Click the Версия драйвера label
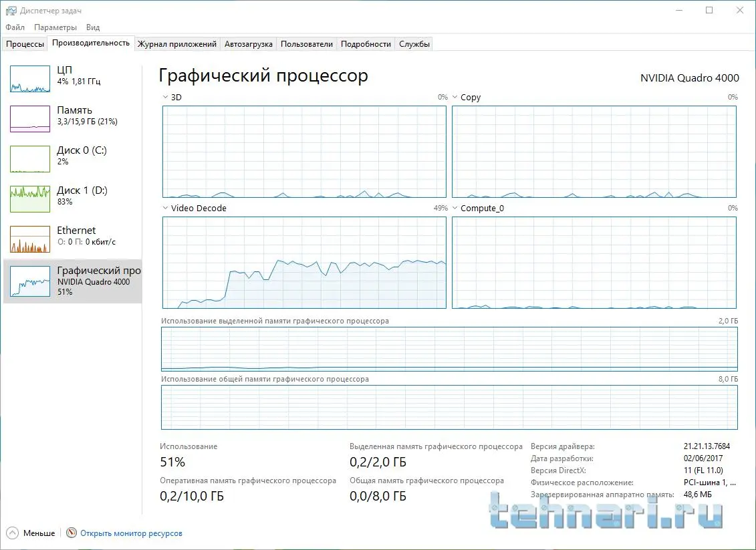The width and height of the screenshot is (756, 550). click(563, 446)
